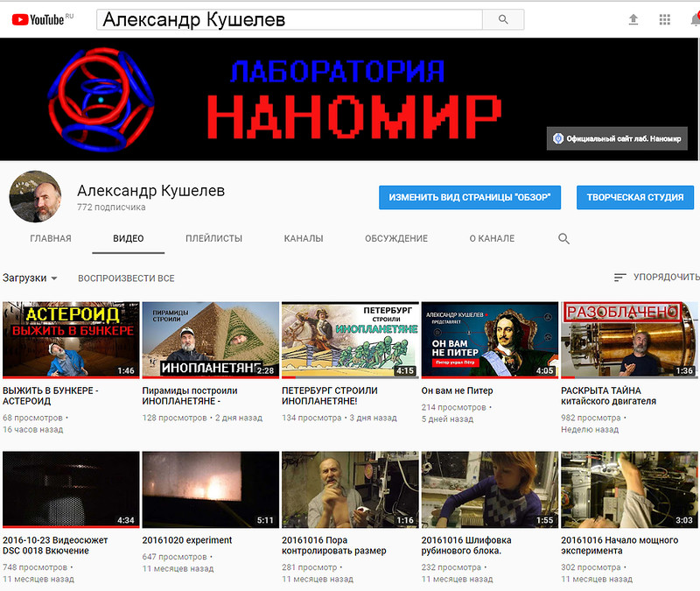This screenshot has height=591, width=700.
Task: Select the Обсуждение tab
Action: (x=396, y=238)
